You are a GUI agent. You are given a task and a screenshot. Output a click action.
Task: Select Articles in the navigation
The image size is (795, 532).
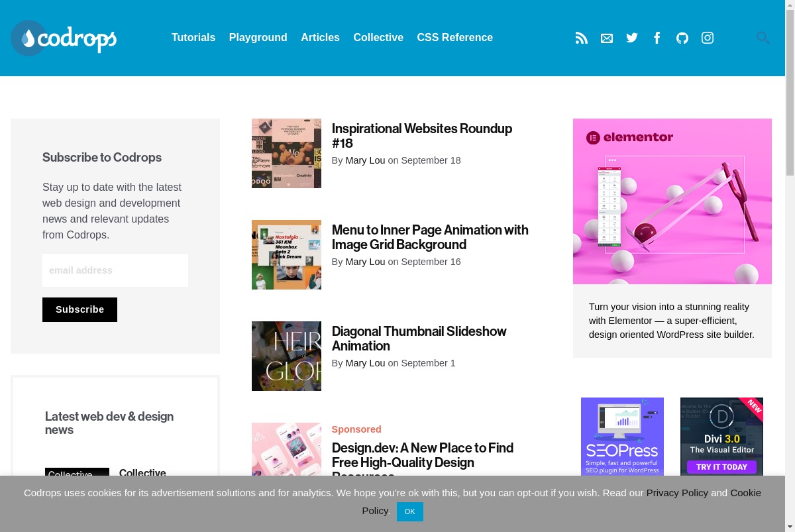click(x=320, y=38)
